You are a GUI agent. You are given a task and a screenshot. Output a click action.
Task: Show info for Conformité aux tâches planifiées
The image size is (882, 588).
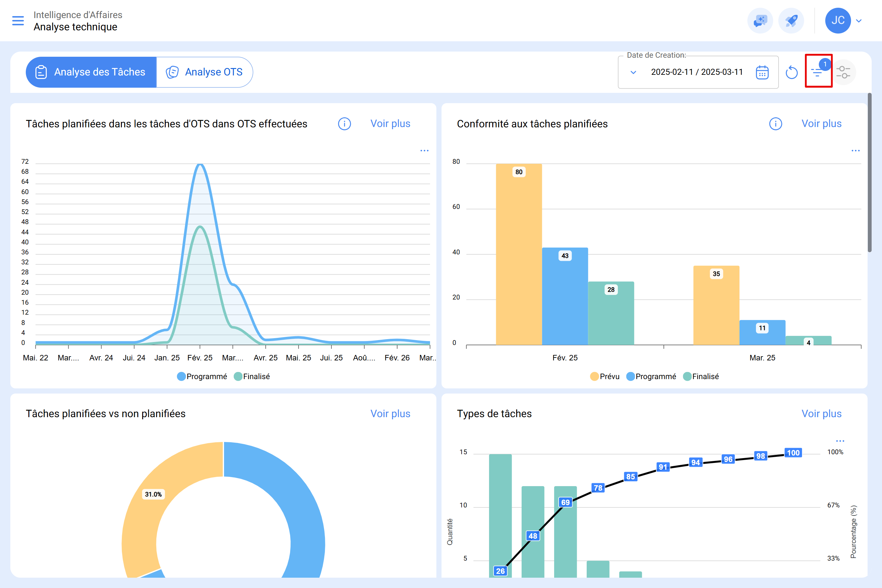coord(776,124)
